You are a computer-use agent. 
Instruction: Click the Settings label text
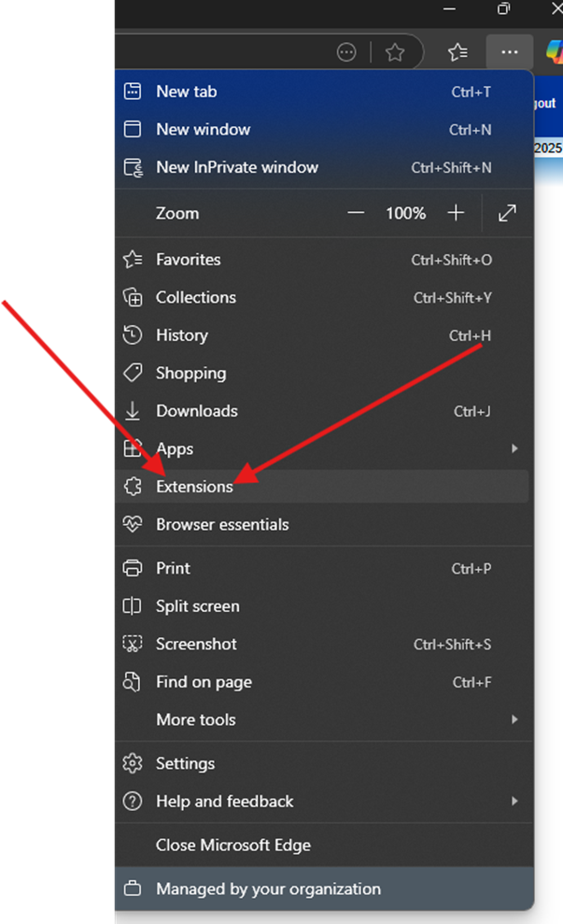(x=185, y=763)
